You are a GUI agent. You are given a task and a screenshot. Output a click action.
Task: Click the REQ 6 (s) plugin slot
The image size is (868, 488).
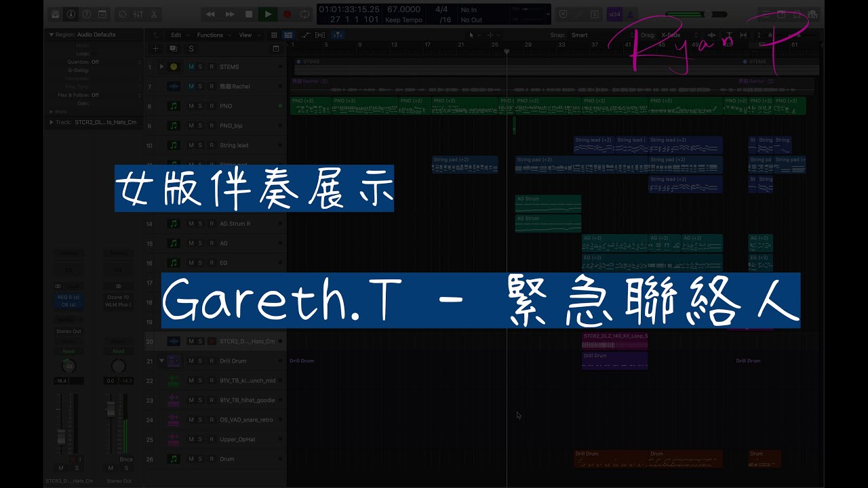click(68, 298)
